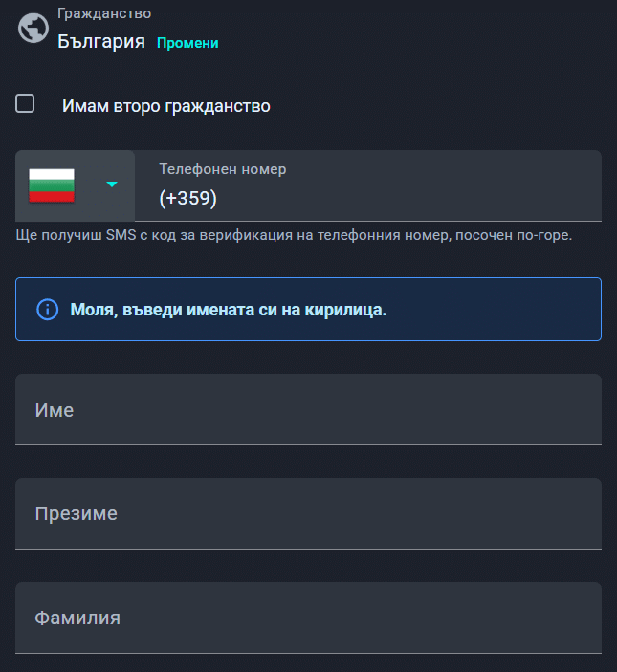Viewport: 617px width, 672px height.
Task: Click the Cyrillic names notice text
Action: (229, 310)
